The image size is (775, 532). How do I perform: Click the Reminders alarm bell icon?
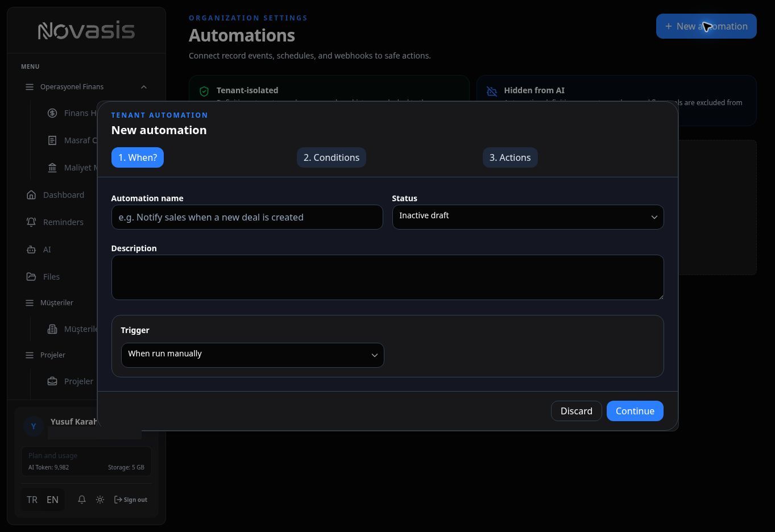(31, 222)
